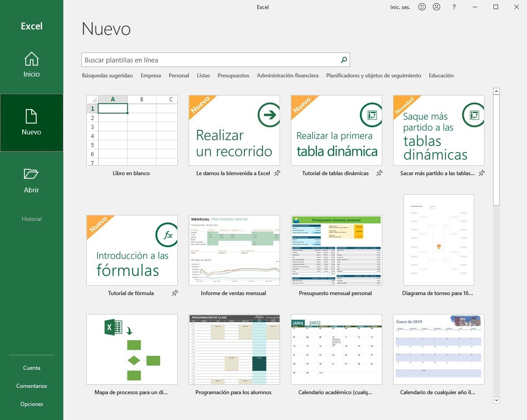Click the 'Tutorial de tablas dinámicas' caption

[335, 173]
